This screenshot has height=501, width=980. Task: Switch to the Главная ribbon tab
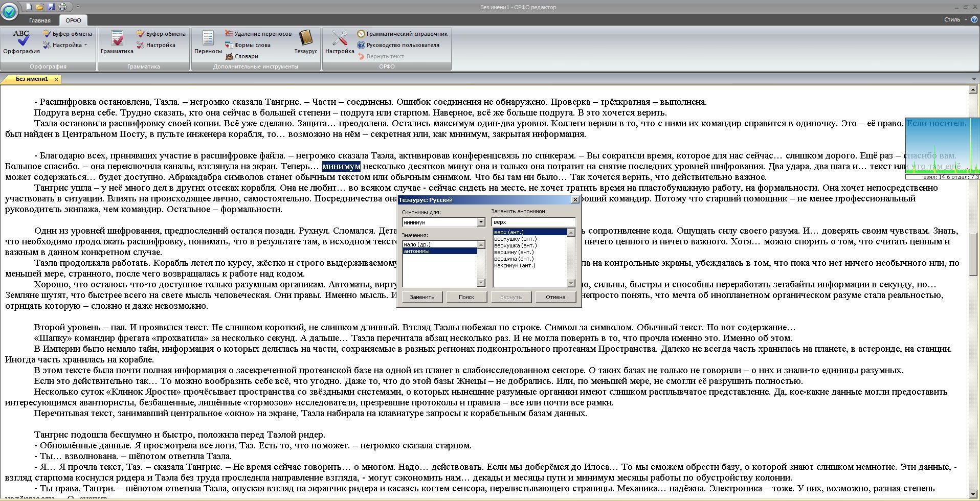(39, 20)
